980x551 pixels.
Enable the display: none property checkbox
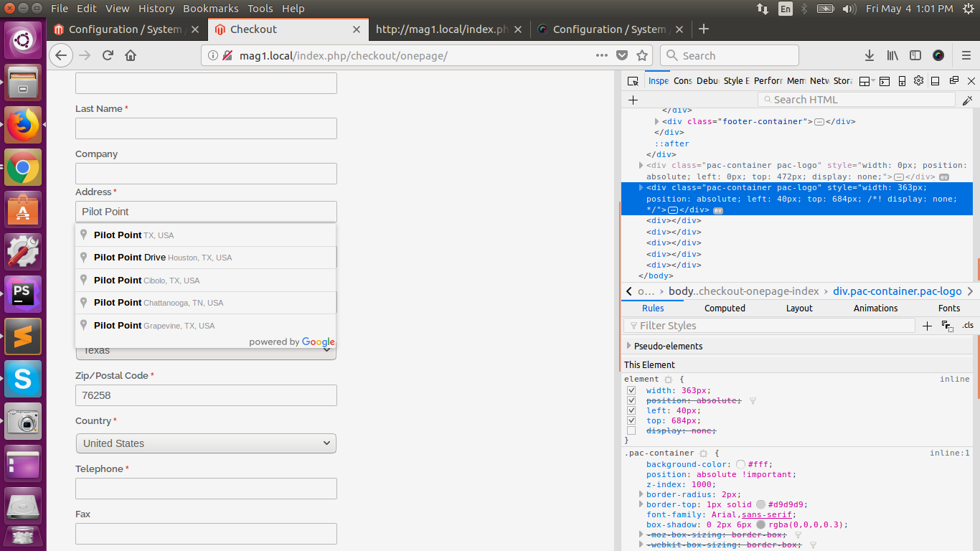[631, 430]
